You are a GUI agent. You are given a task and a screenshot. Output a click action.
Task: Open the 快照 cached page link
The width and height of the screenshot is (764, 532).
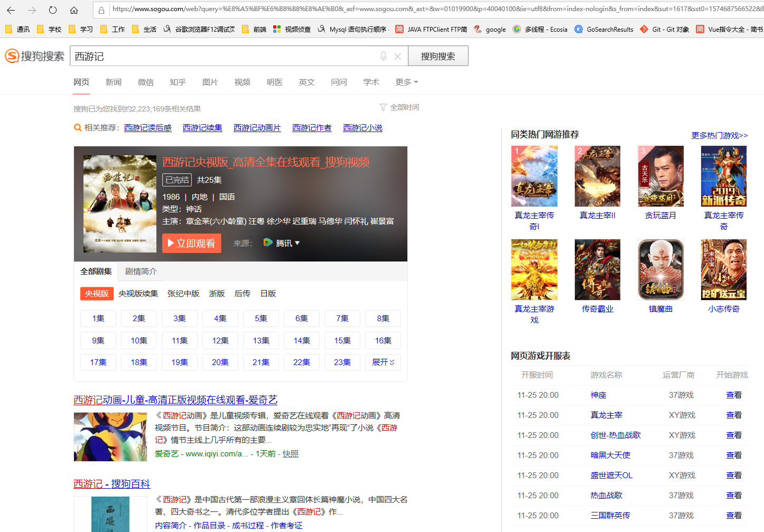pyautogui.click(x=291, y=453)
